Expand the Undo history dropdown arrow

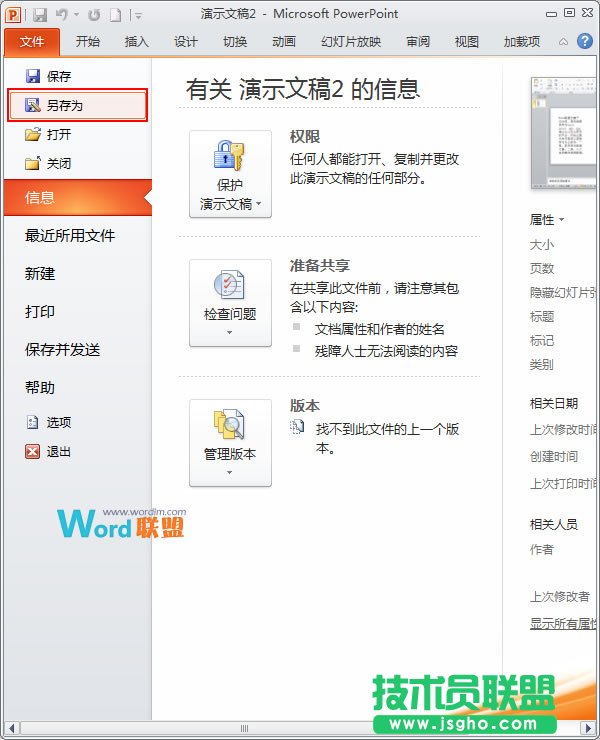point(76,15)
